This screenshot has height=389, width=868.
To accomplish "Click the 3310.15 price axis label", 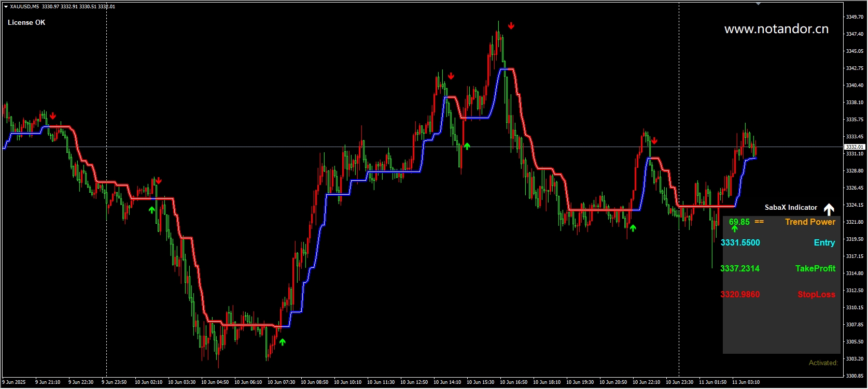I will tap(855, 307).
